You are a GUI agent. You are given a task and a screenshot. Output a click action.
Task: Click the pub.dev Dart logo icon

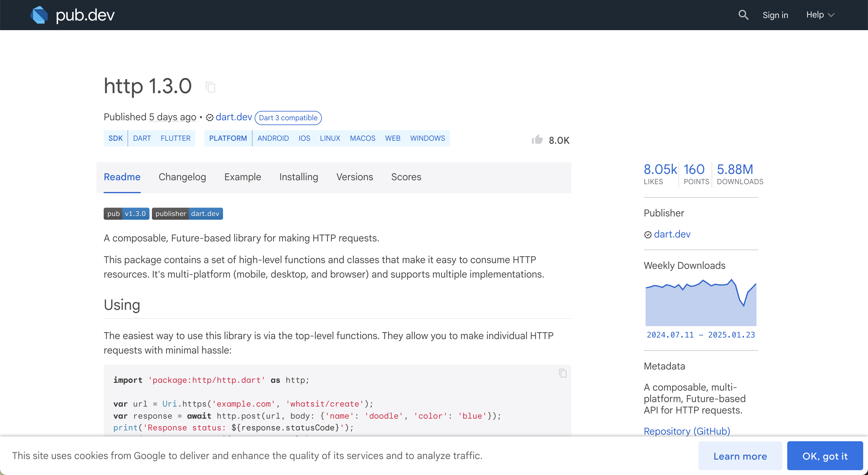[x=39, y=15]
